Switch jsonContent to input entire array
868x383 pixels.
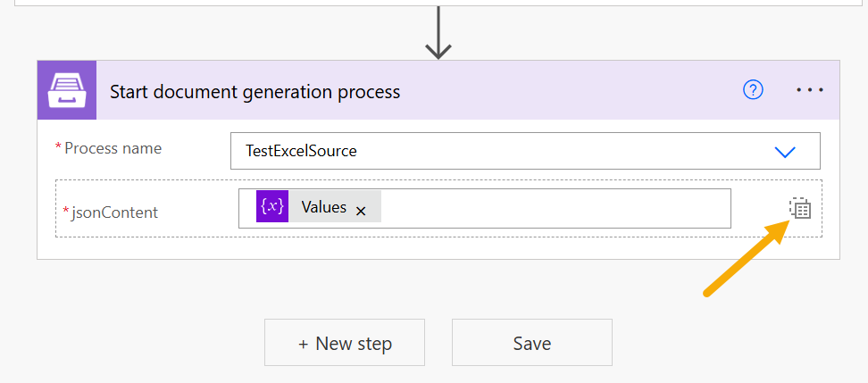point(799,209)
